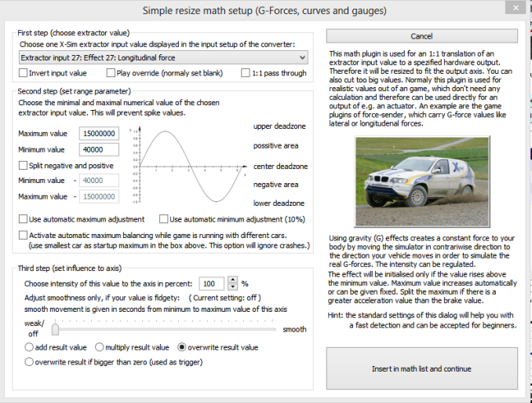Click the 'First step (choose extractor value)' heading
The height and width of the screenshot is (403, 532).
pos(74,33)
